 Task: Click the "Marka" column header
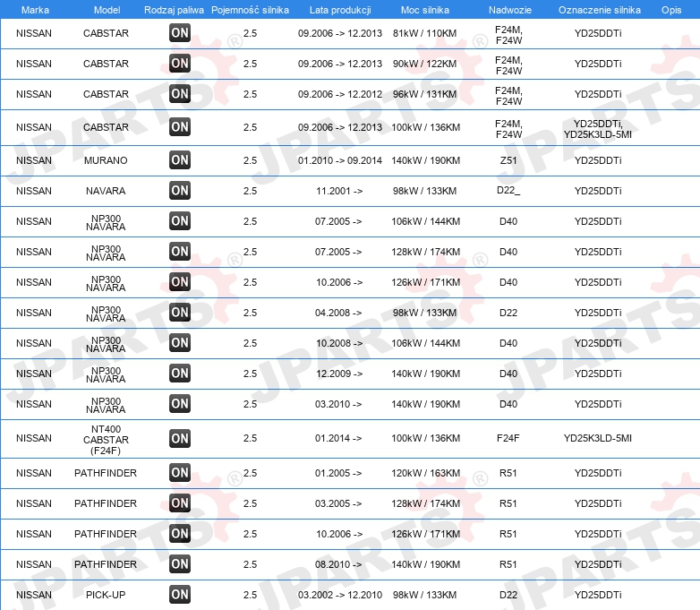tap(35, 10)
